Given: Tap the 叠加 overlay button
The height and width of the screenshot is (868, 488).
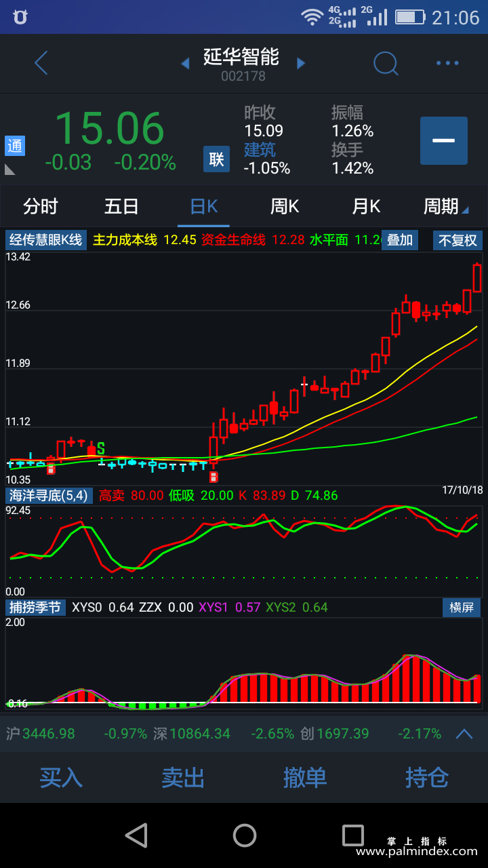Looking at the screenshot, I should pos(400,240).
